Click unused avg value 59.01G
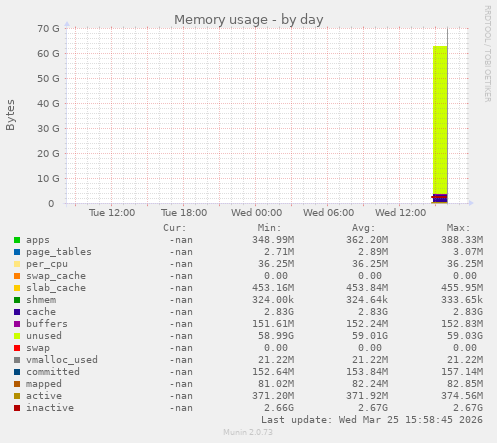Screen dimensions: 497x443 (x=370, y=336)
